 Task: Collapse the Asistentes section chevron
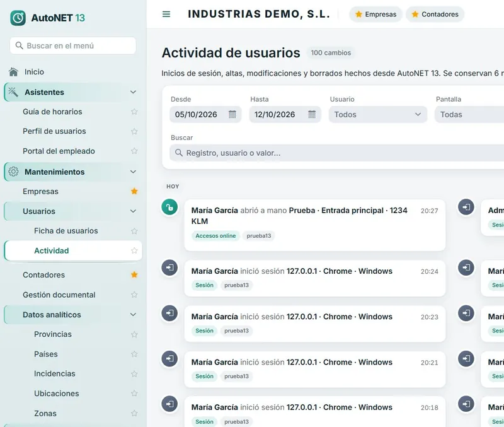(x=133, y=92)
